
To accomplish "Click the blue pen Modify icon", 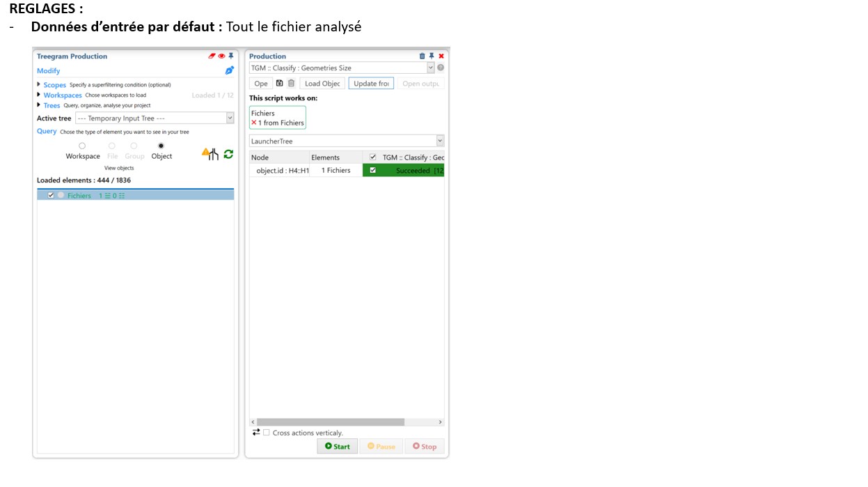I will (229, 70).
